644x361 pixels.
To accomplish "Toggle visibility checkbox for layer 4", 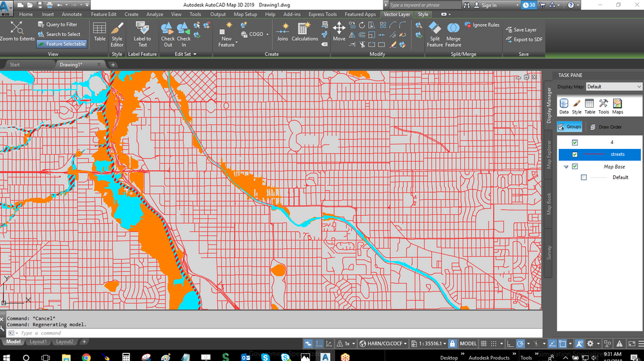I will [574, 142].
